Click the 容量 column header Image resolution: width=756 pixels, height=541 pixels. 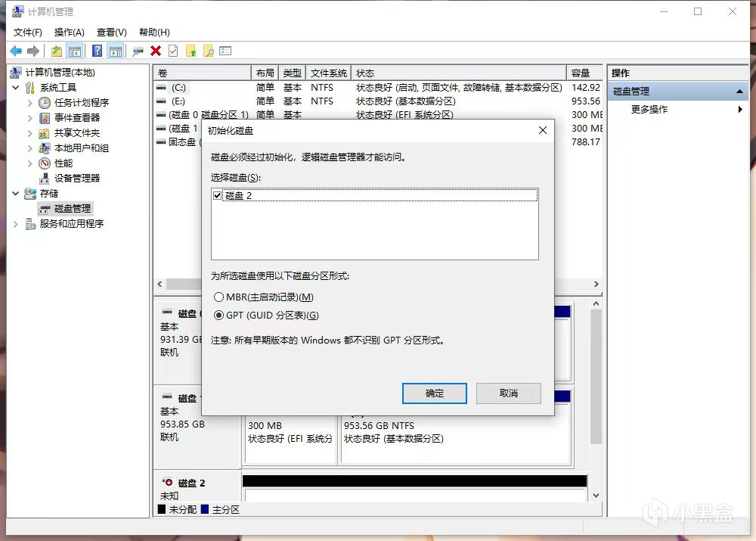click(x=584, y=73)
